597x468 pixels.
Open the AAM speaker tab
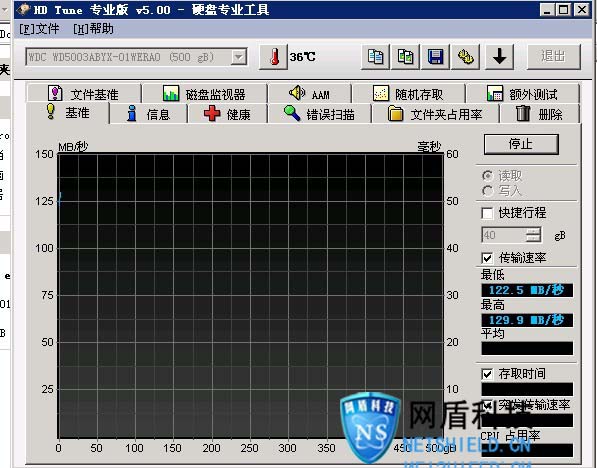click(309, 93)
